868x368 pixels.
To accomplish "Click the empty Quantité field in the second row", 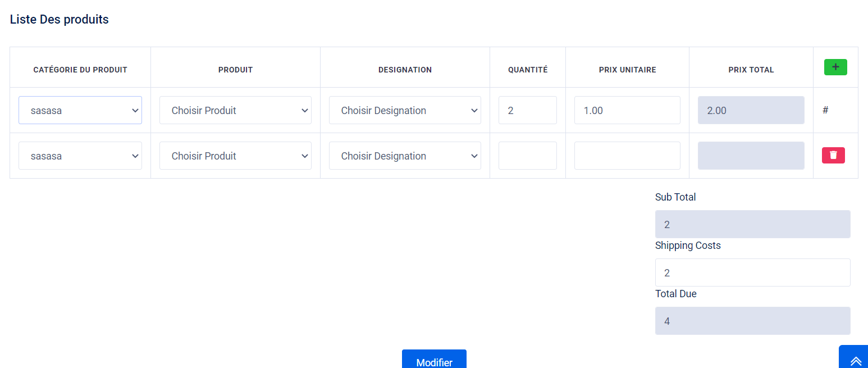I will (527, 156).
